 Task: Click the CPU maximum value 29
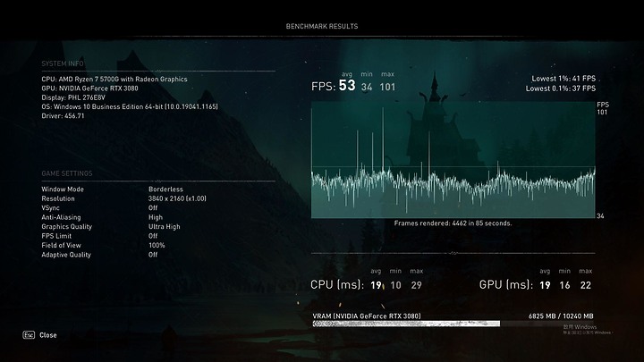coord(417,285)
